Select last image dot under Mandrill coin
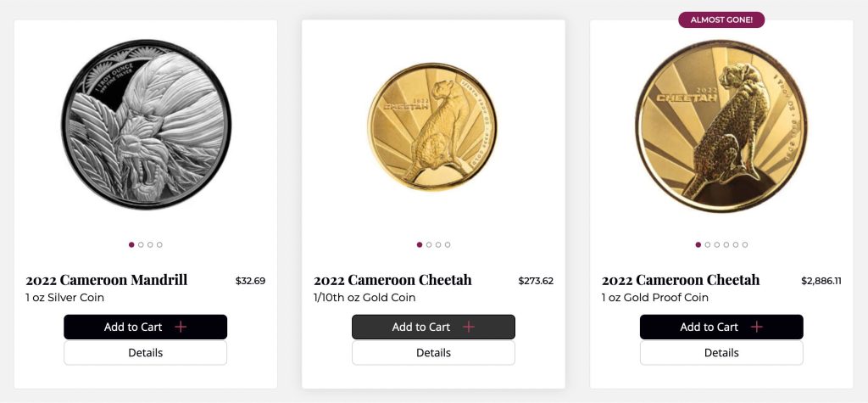 tap(159, 244)
